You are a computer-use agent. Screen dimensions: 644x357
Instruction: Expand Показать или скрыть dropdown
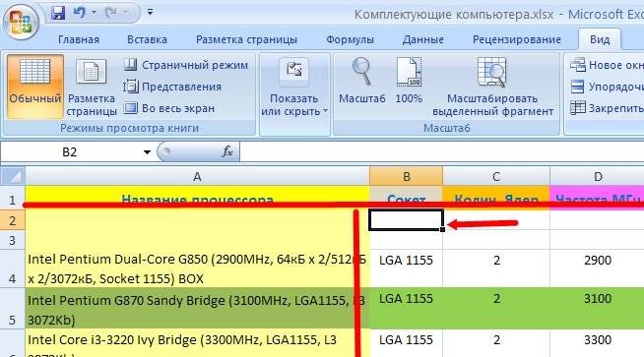(294, 87)
